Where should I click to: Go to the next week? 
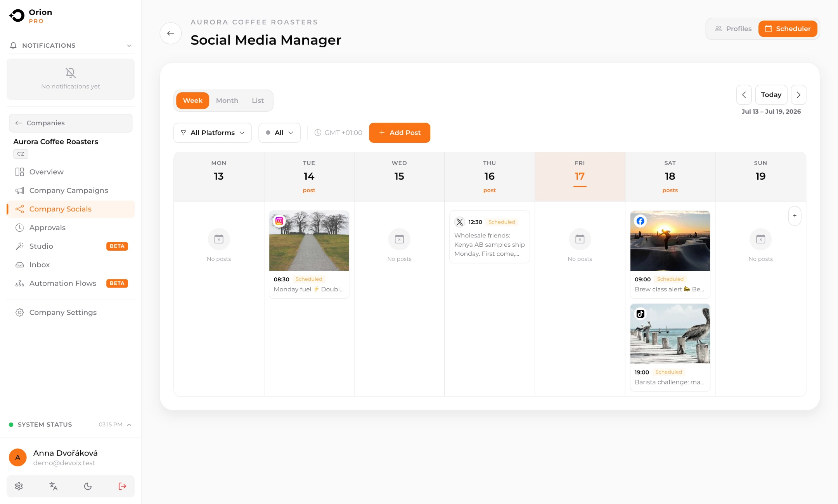click(798, 95)
